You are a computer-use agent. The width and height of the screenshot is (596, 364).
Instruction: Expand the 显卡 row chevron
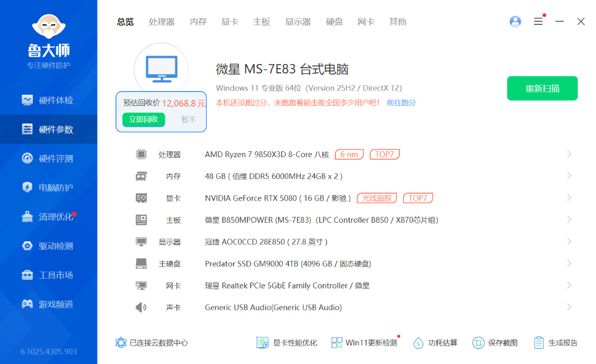[569, 198]
